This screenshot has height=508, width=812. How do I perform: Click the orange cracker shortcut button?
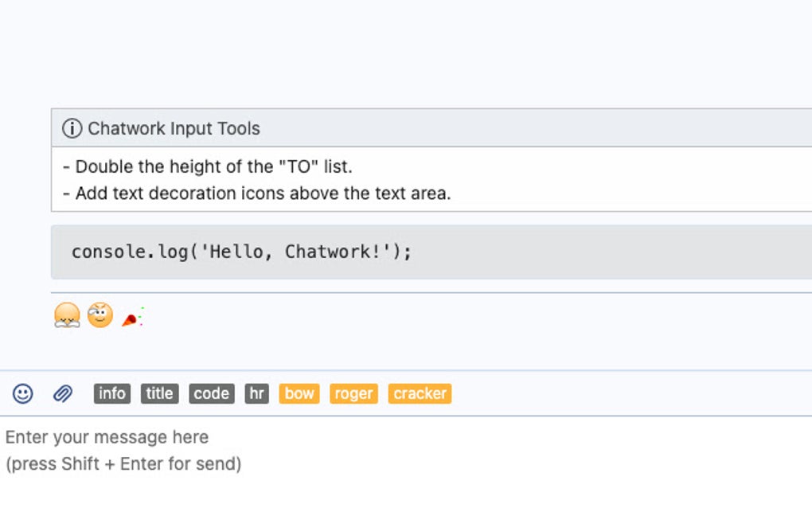[x=420, y=393]
